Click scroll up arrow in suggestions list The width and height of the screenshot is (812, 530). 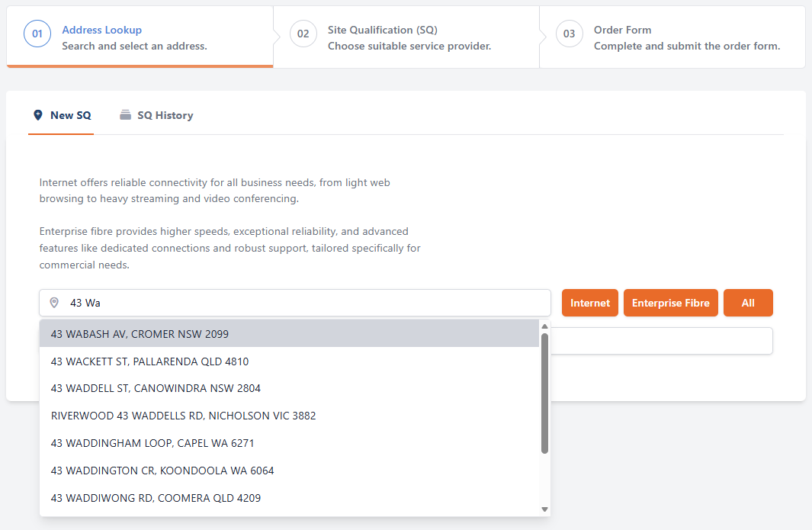[544, 326]
